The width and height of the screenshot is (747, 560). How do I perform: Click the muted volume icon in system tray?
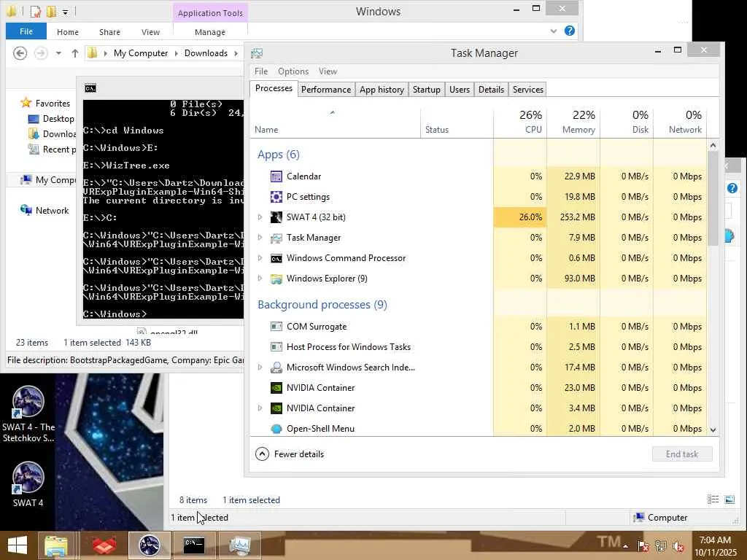679,546
